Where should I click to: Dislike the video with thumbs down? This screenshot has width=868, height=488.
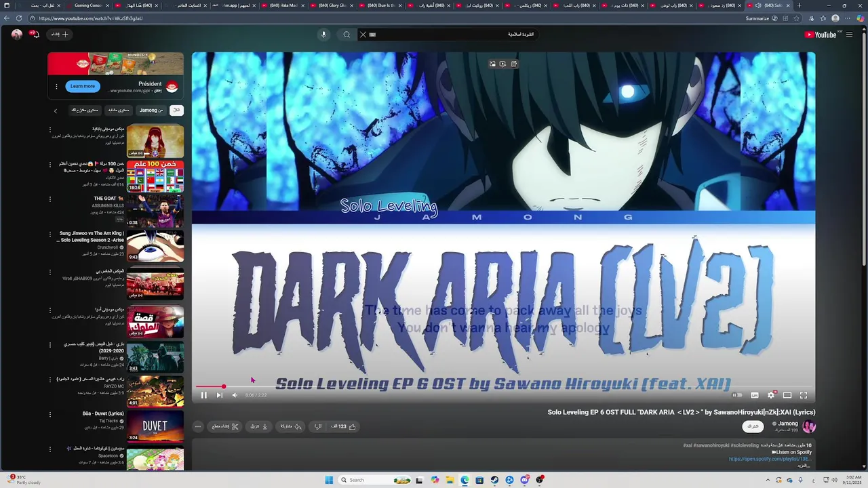click(x=318, y=426)
